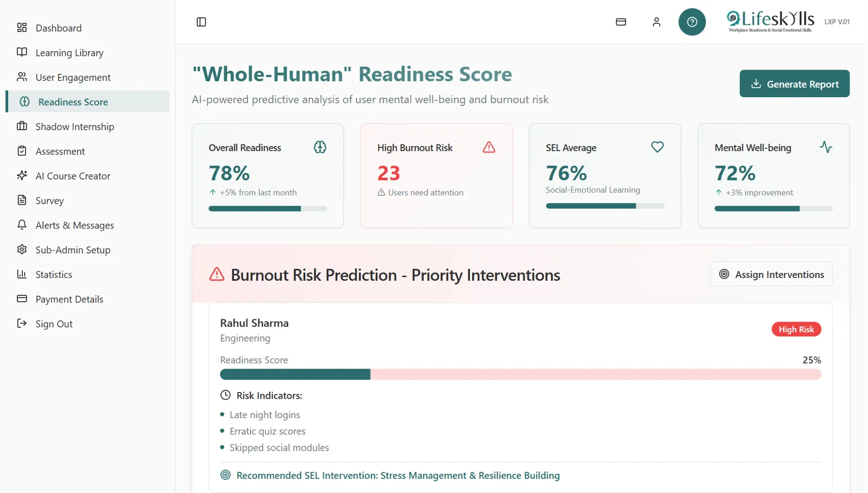Open Payment Details page
Image resolution: width=868 pixels, height=493 pixels.
[87, 299]
